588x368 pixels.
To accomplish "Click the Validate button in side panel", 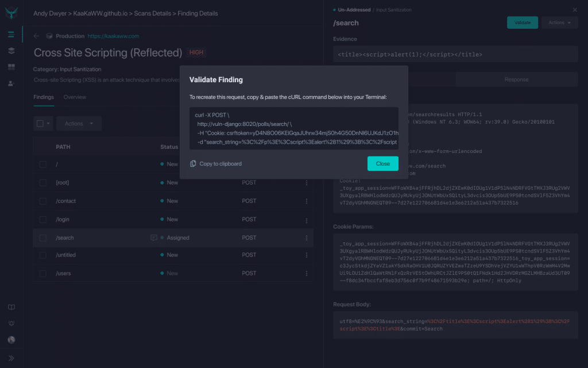I will click(x=523, y=22).
